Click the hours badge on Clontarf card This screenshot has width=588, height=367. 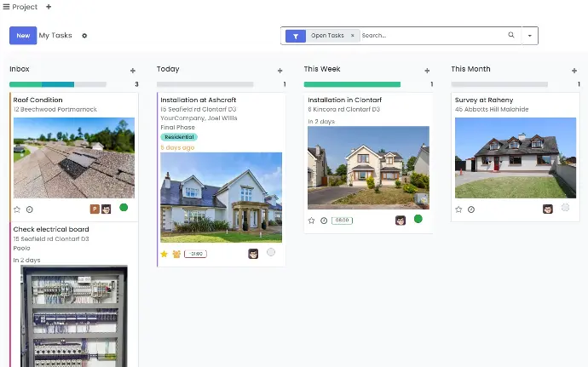pyautogui.click(x=342, y=221)
